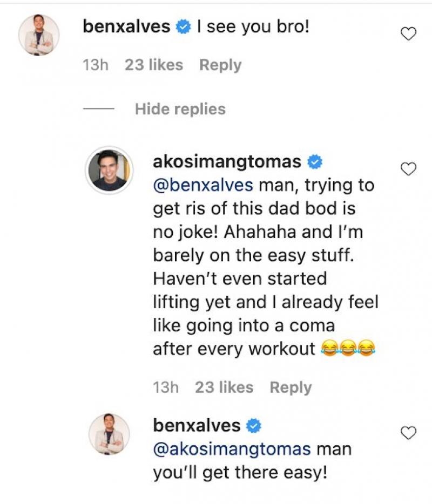Screen dimensions: 432x504
Task: Click verified badge next to top benxalves
Action: [x=184, y=26]
